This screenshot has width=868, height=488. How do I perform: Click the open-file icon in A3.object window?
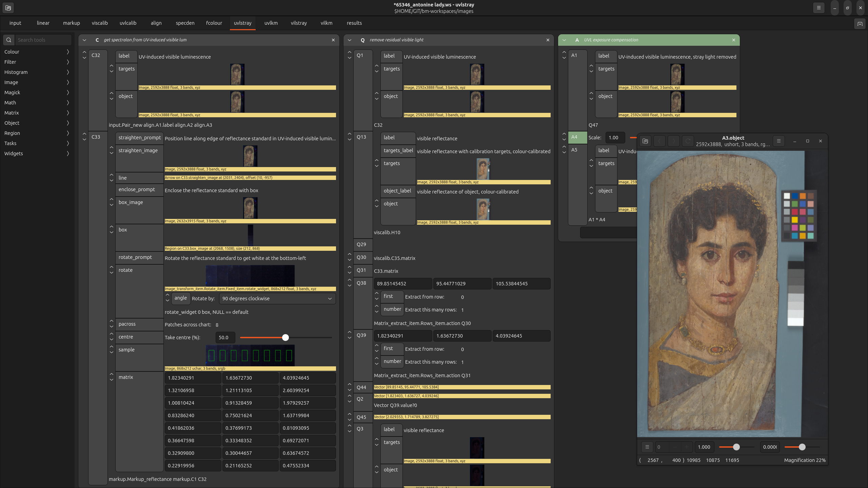tap(645, 141)
